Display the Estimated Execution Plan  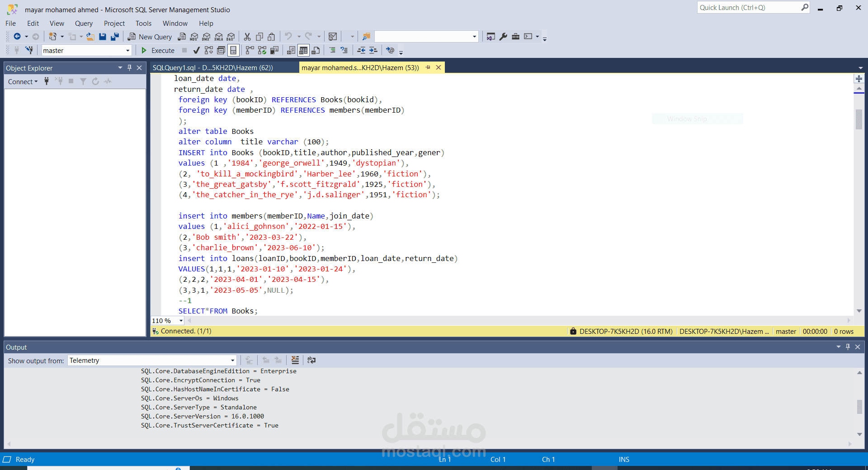[x=208, y=50]
